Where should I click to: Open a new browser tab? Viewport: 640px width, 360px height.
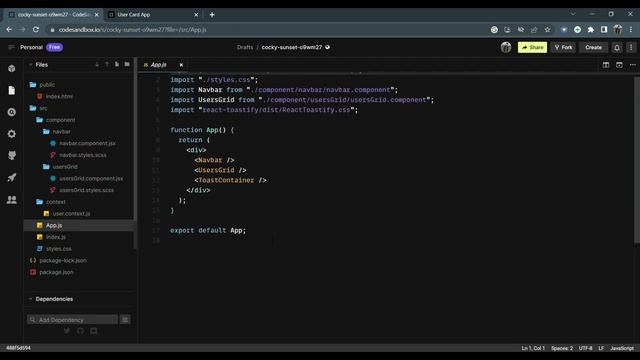tap(212, 15)
